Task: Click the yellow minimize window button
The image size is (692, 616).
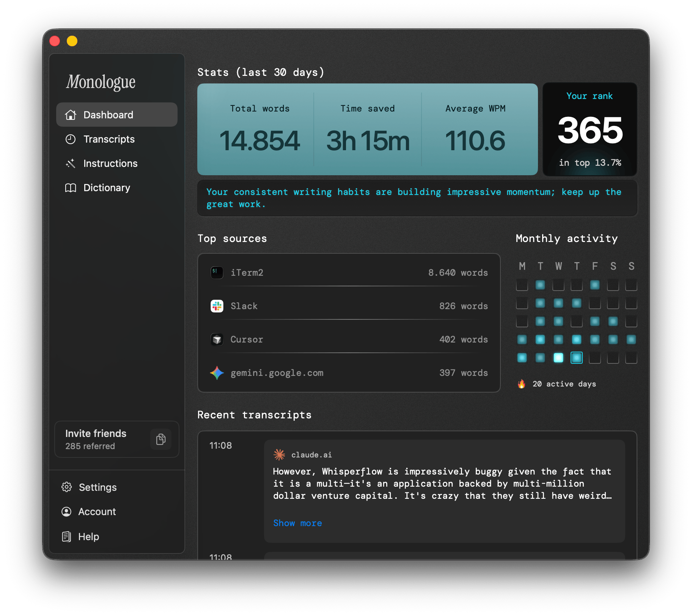Action: [72, 41]
